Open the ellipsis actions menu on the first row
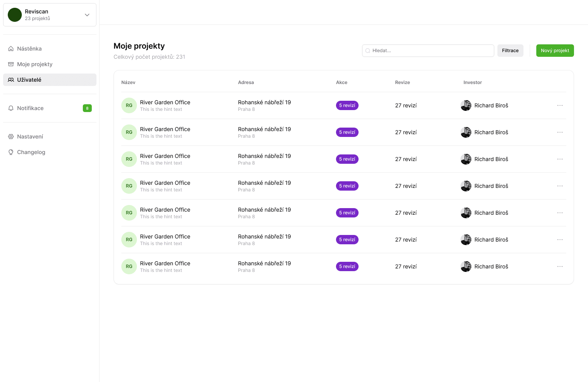 click(x=560, y=105)
